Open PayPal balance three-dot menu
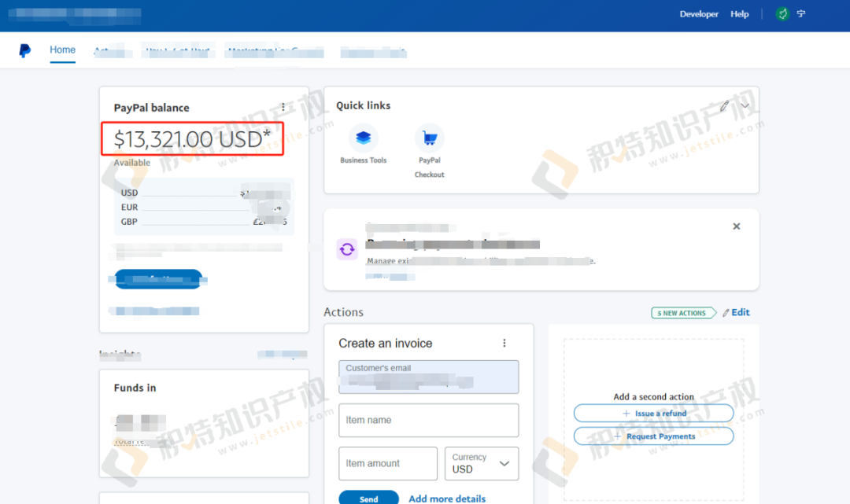The width and height of the screenshot is (850, 504). coord(283,108)
